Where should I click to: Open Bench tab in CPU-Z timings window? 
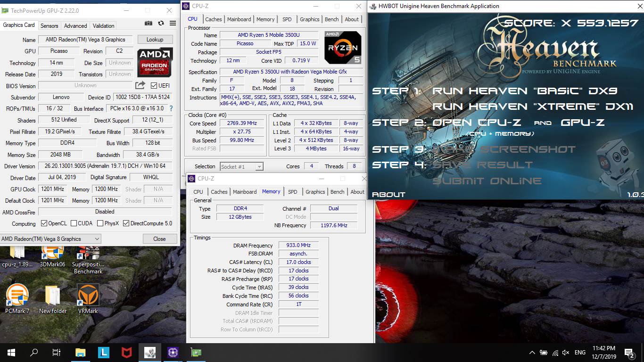[338, 192]
